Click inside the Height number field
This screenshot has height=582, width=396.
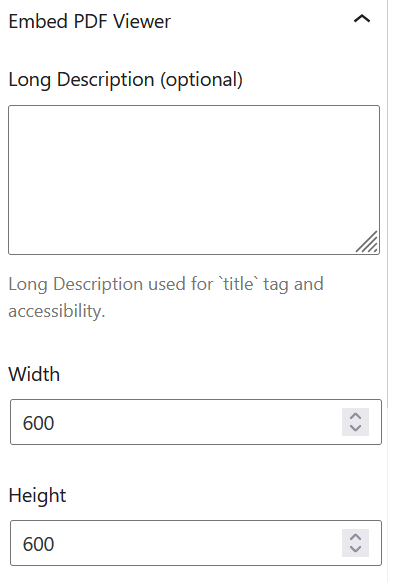coord(196,543)
